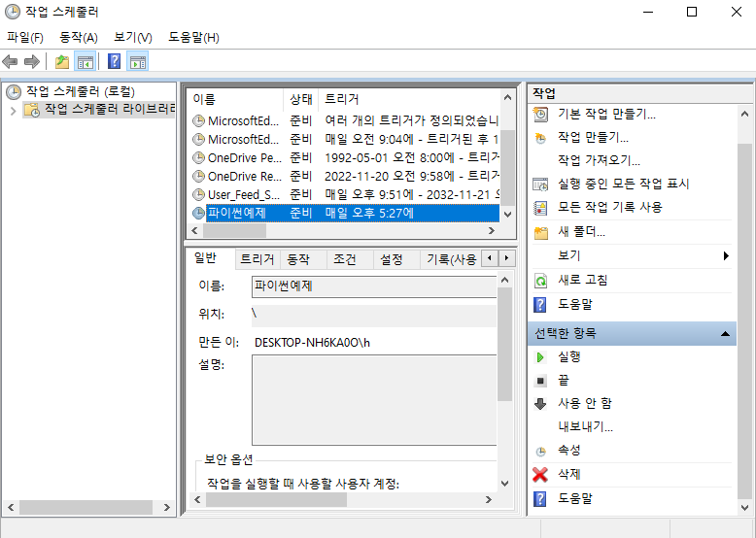
Task: Click the Back arrow toolbar icon
Action: (10, 61)
